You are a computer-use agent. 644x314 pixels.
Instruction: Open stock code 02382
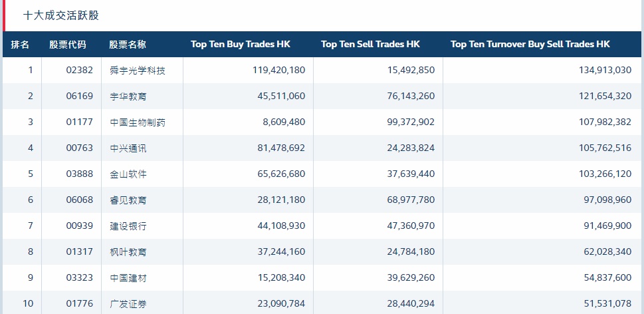[x=80, y=71]
